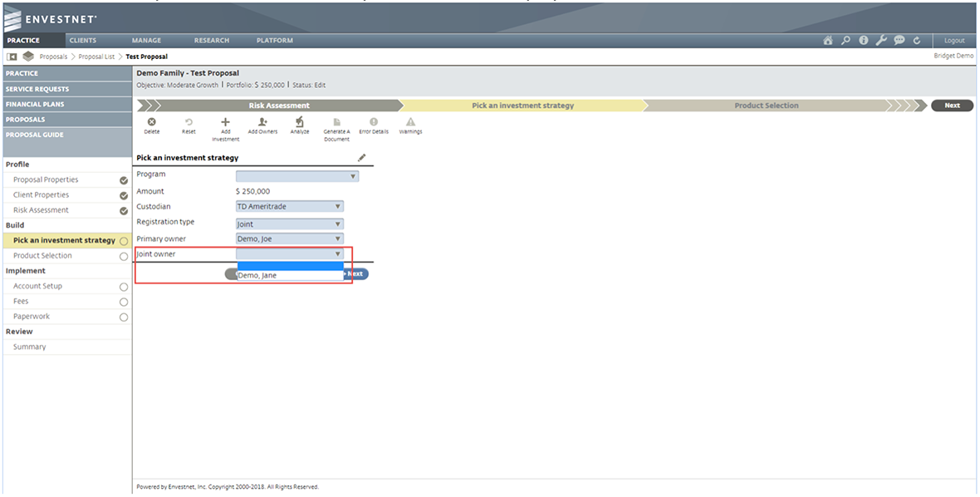Click the Logout button
980x497 pixels.
coord(954,40)
